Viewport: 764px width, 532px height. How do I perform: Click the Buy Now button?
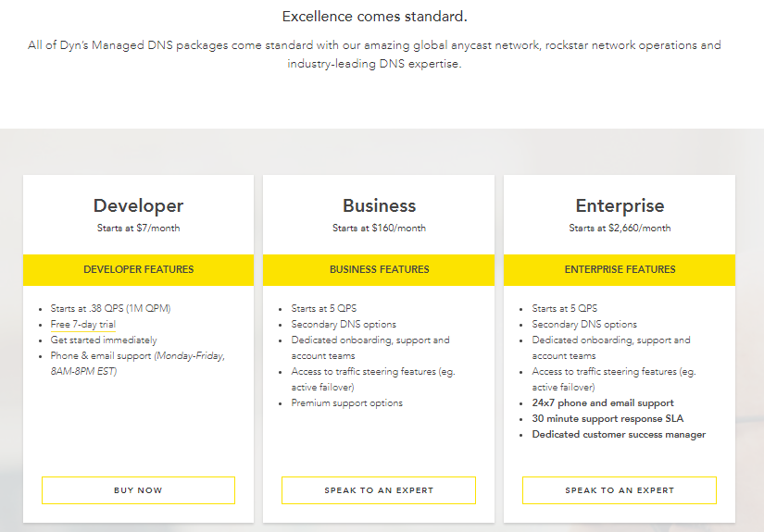point(138,490)
